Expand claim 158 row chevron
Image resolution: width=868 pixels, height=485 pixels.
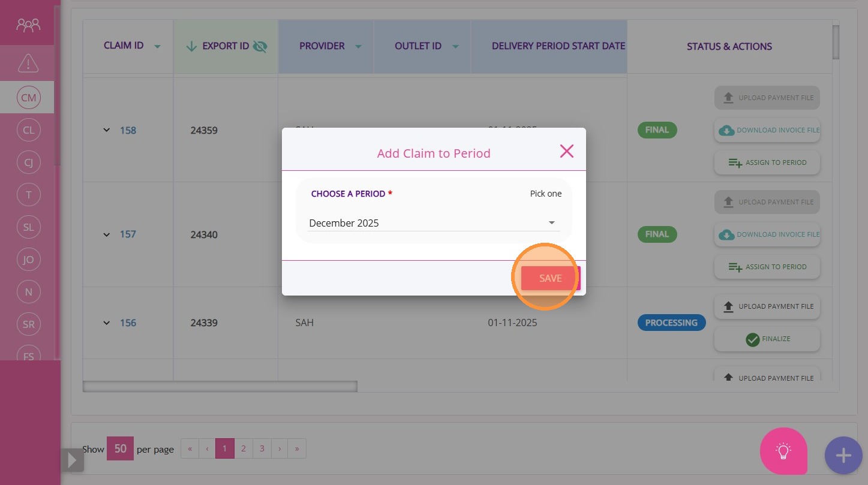click(107, 130)
